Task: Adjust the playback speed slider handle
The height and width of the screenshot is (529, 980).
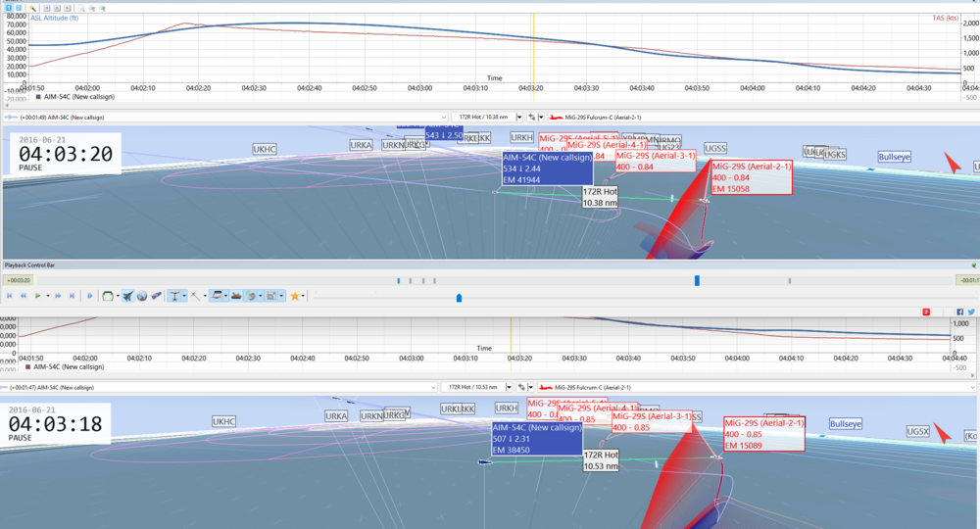Action: (x=459, y=298)
